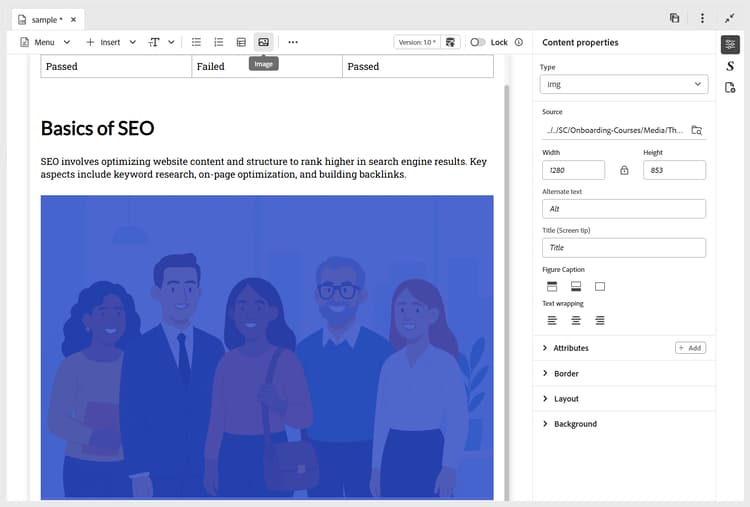The height and width of the screenshot is (507, 750).
Task: Insert a numbered list from the toolbar
Action: click(x=219, y=42)
